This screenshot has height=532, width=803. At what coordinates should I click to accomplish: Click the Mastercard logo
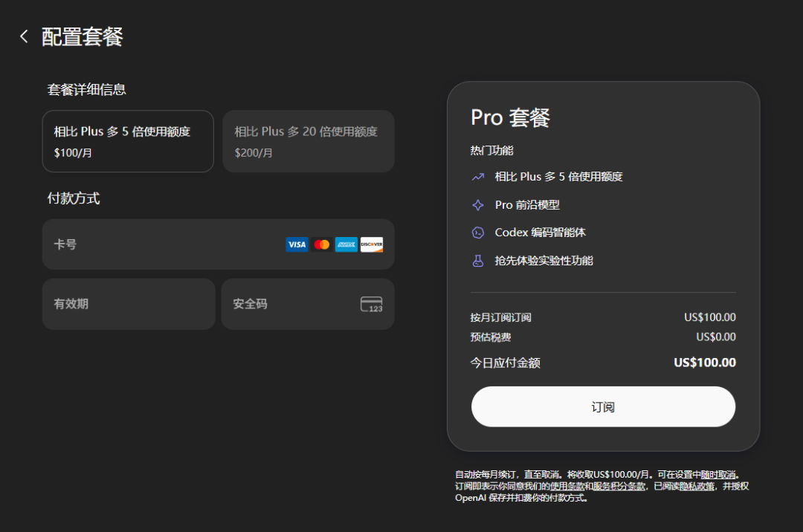tap(322, 244)
